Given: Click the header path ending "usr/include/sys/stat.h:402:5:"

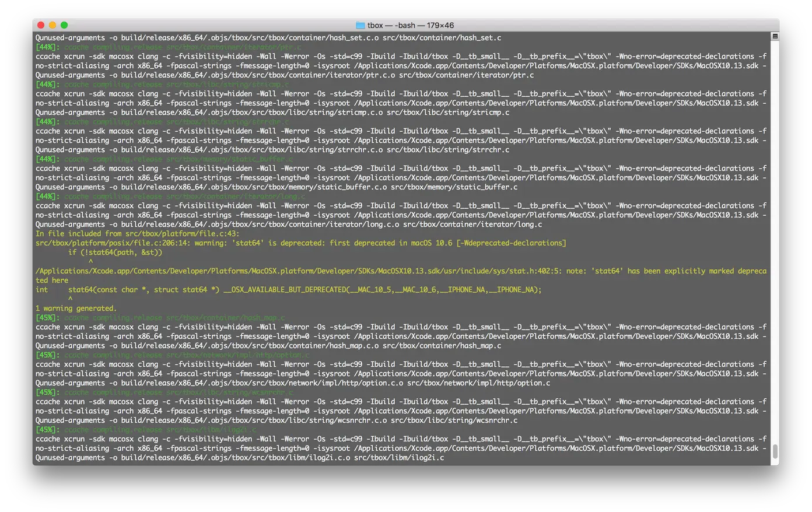Looking at the screenshot, I should (x=299, y=271).
